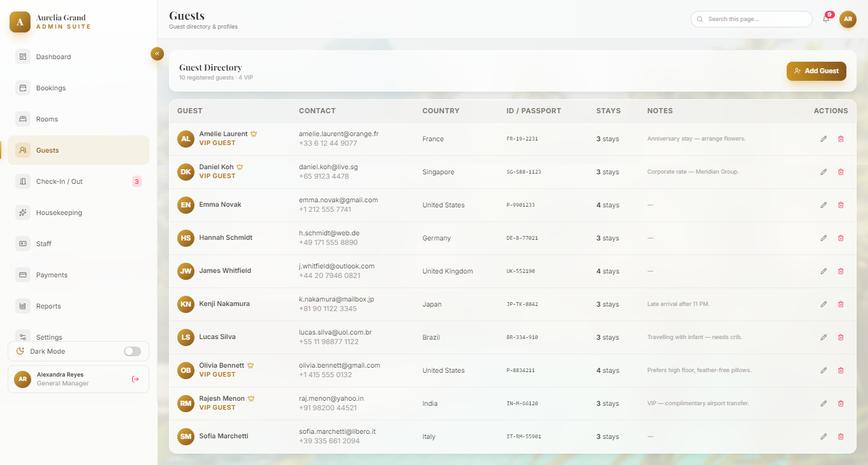The width and height of the screenshot is (868, 465).
Task: Open Dashboard in the sidebar
Action: (x=78, y=57)
